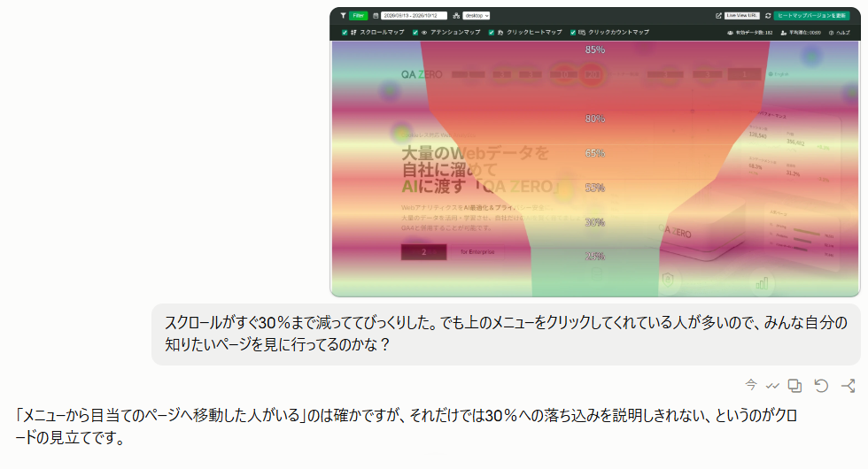Click the click count icon next to クリックカウントマップ
The width and height of the screenshot is (868, 469).
[582, 33]
